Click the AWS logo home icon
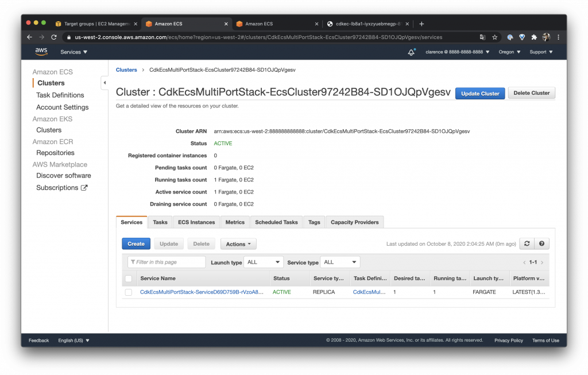Image resolution: width=588 pixels, height=375 pixels. pyautogui.click(x=41, y=52)
